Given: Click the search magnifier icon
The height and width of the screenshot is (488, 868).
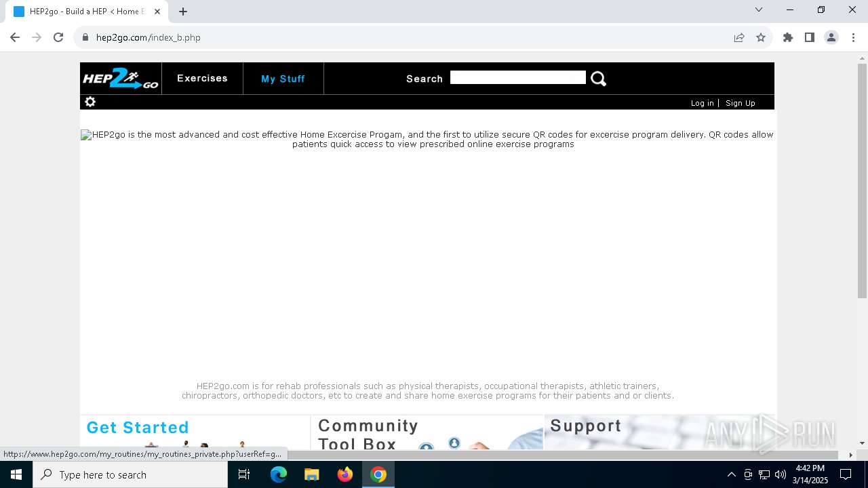Looking at the screenshot, I should [x=598, y=79].
